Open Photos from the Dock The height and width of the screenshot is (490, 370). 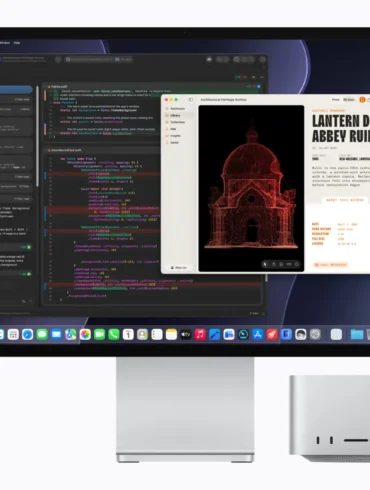click(85, 334)
